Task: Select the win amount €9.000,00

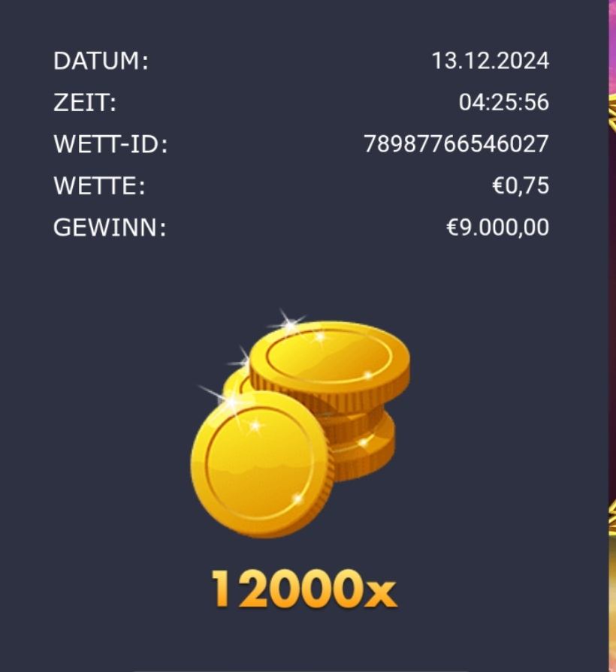Action: click(x=498, y=227)
